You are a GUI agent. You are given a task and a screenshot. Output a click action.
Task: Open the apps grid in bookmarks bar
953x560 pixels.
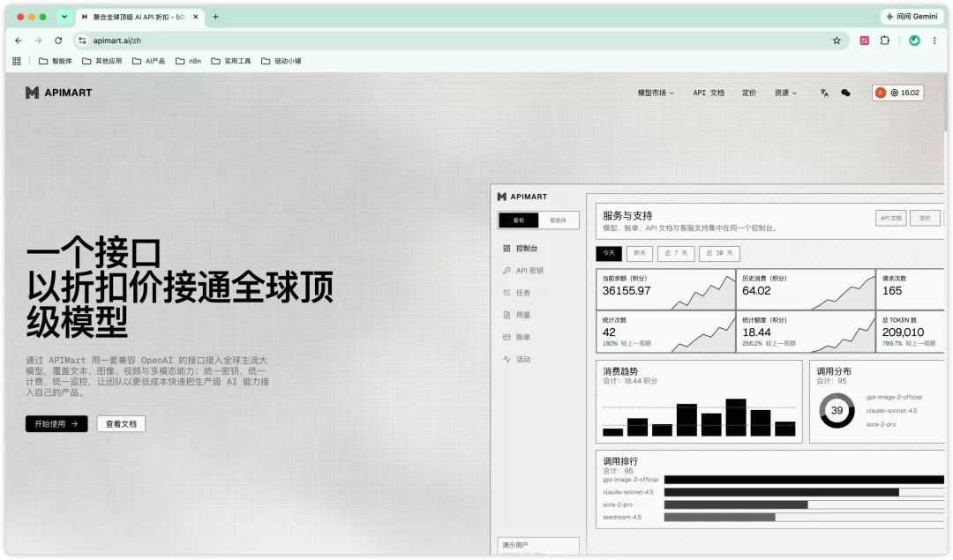point(17,61)
